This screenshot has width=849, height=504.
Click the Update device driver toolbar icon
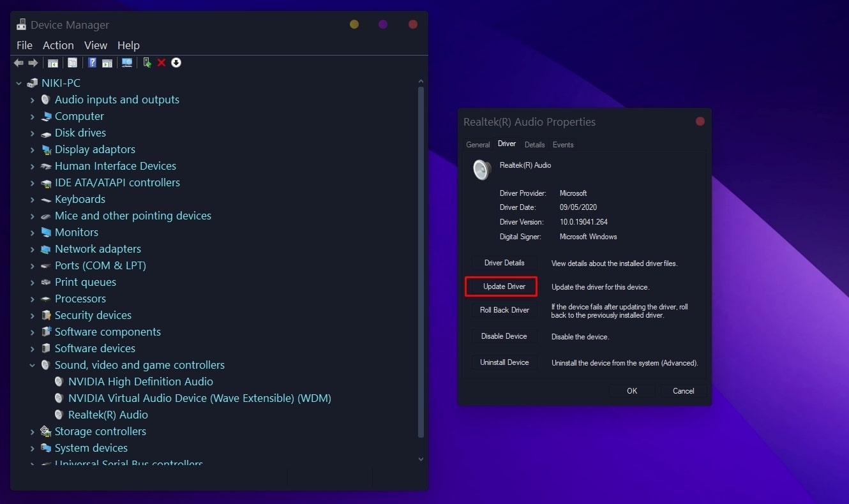(147, 63)
